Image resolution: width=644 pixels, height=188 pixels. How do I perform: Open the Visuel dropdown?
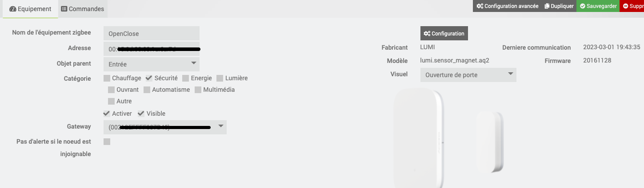(x=468, y=75)
